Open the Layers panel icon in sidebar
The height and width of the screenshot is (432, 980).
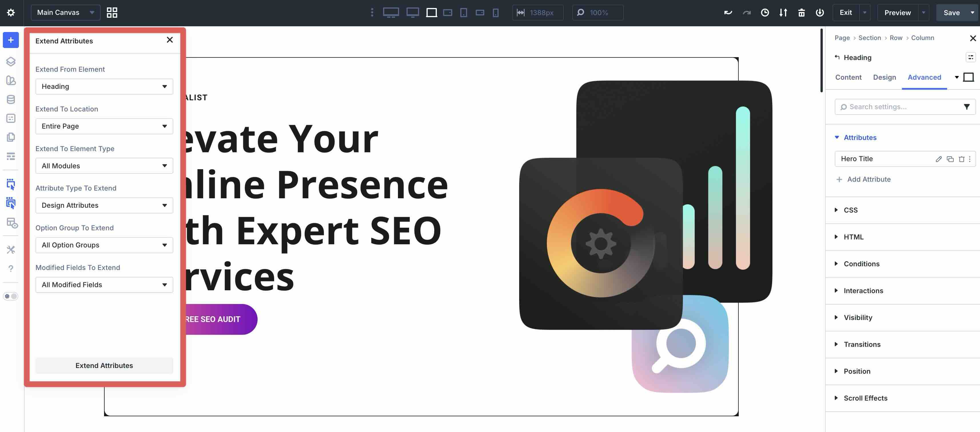tap(11, 61)
